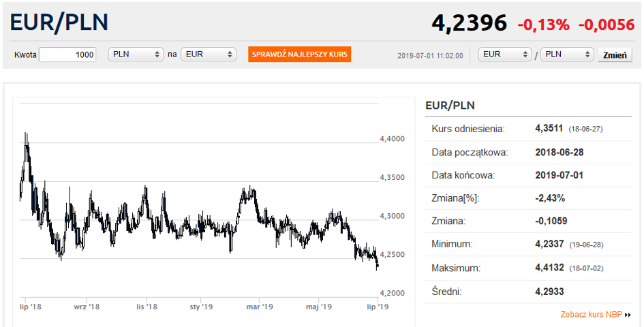The image size is (644, 327).
Task: Open the target currency EUR dropdown
Action: [x=209, y=54]
